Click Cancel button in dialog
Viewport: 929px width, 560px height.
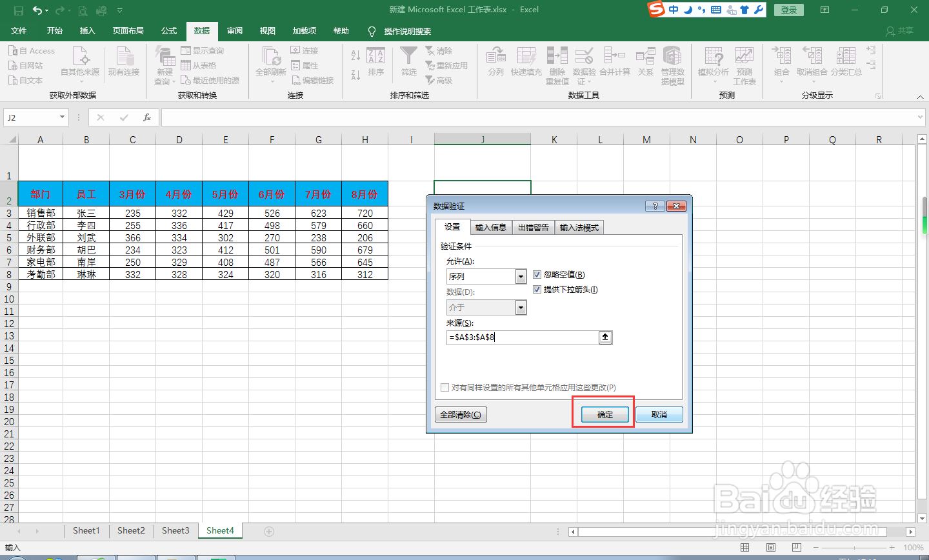tap(659, 415)
